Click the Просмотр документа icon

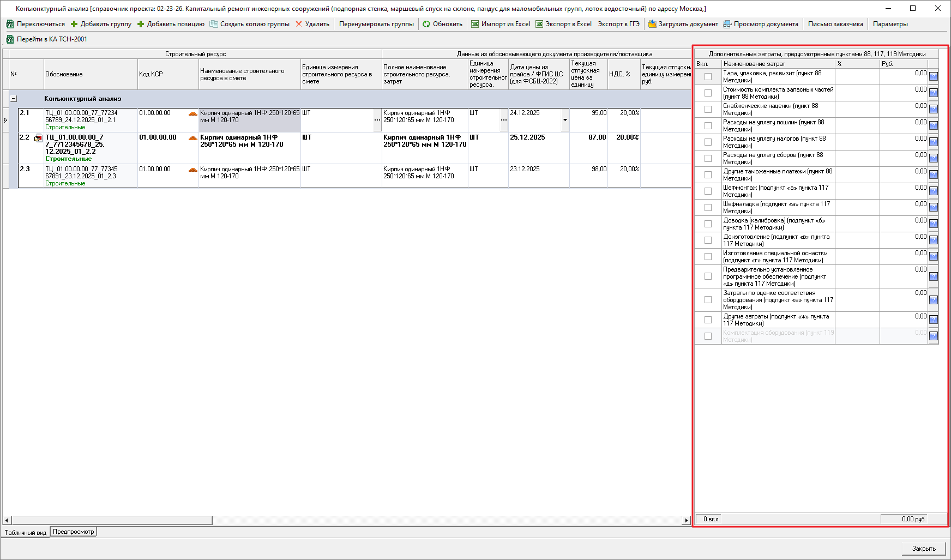[727, 24]
